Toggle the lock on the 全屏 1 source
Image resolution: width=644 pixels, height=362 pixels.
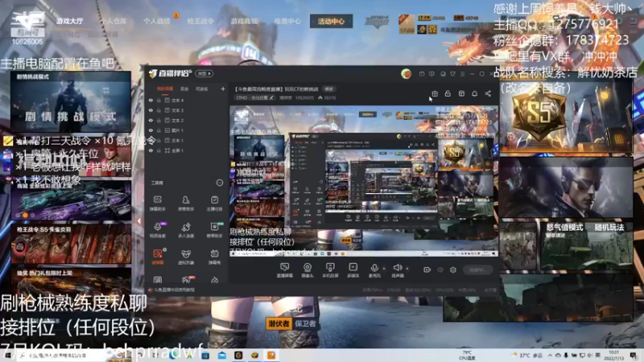coord(159,150)
